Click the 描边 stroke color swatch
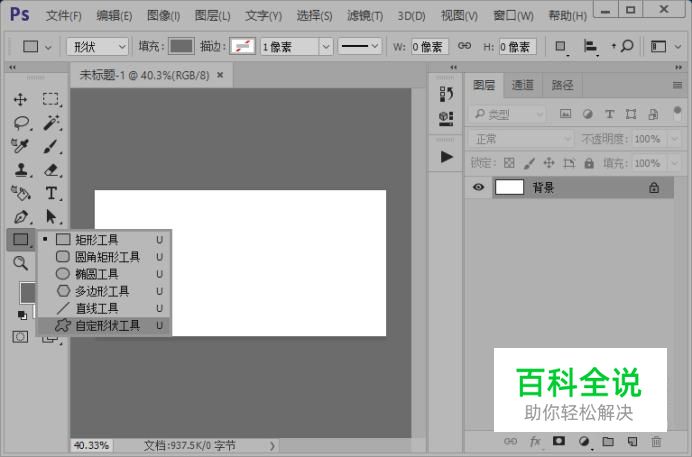Screen dimensions: 692x457 click(243, 46)
